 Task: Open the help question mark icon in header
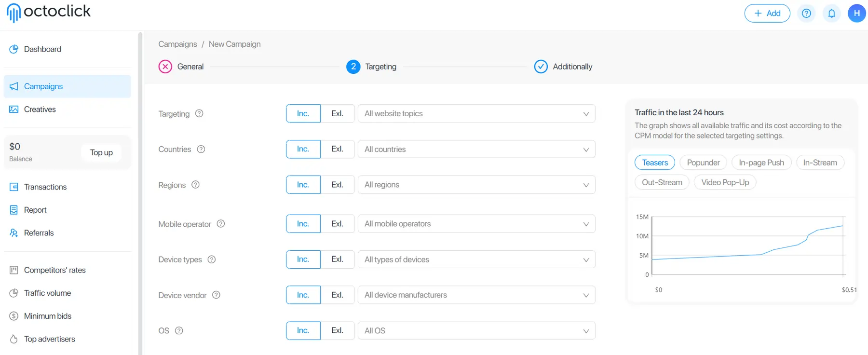pyautogui.click(x=806, y=14)
